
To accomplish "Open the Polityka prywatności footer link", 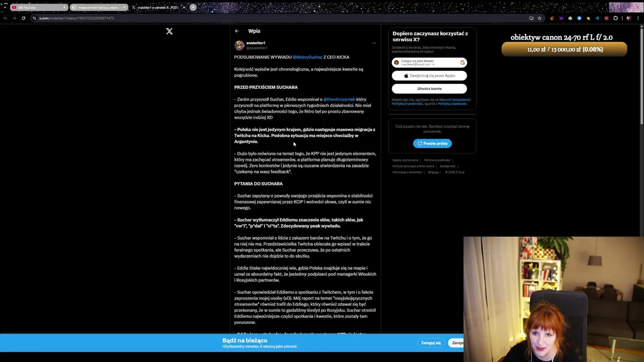I will pos(437,160).
